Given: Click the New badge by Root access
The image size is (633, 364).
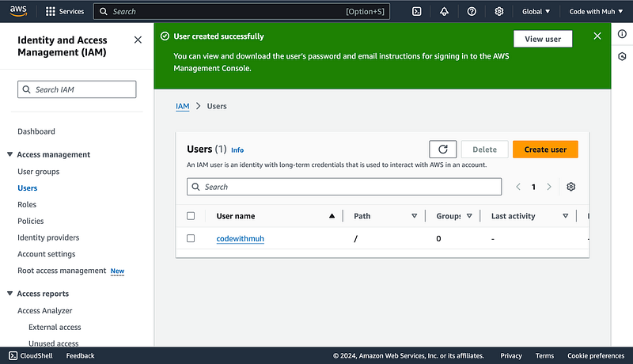Looking at the screenshot, I should 117,271.
